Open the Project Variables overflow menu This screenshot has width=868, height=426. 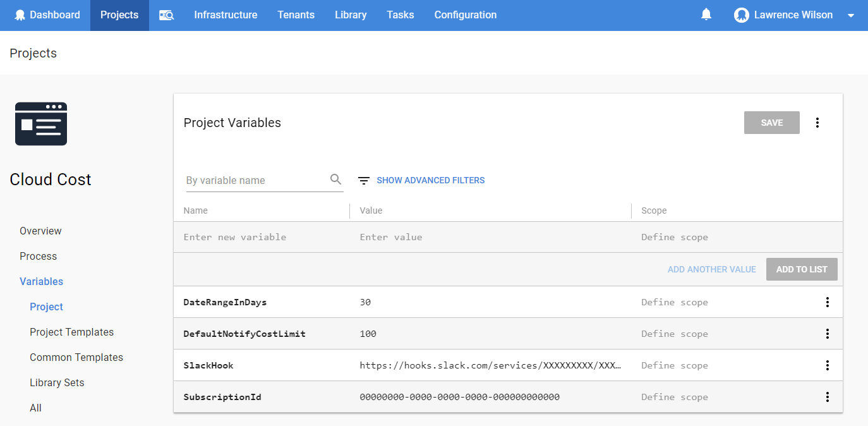click(817, 122)
